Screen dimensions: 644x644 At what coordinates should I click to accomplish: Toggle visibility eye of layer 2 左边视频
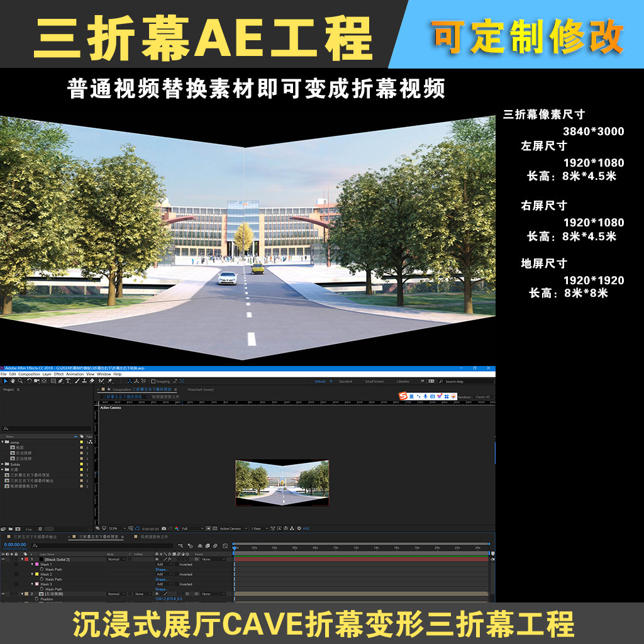pos(3,594)
